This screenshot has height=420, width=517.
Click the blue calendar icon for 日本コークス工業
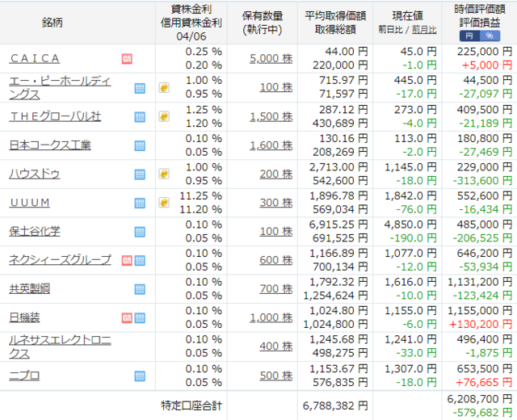[140, 146]
